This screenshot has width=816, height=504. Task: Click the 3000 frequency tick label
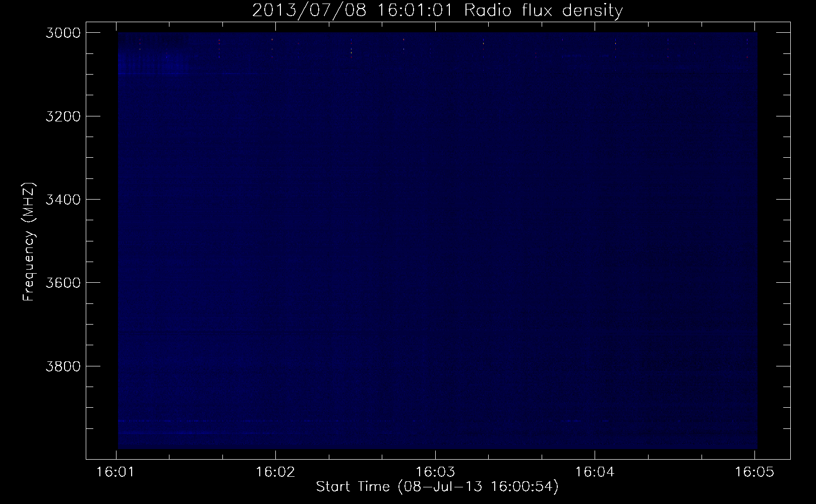click(63, 33)
